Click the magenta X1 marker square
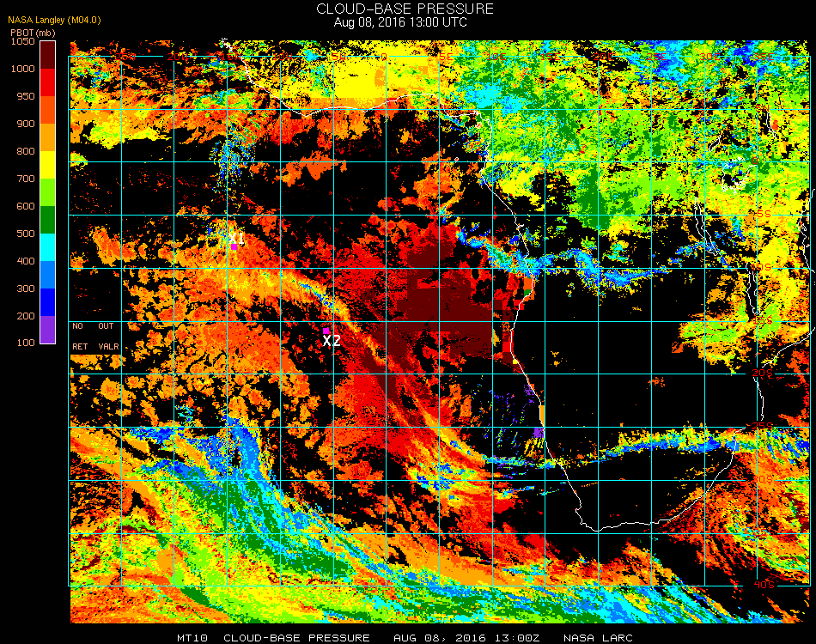Viewport: 816px width, 644px height. click(234, 247)
